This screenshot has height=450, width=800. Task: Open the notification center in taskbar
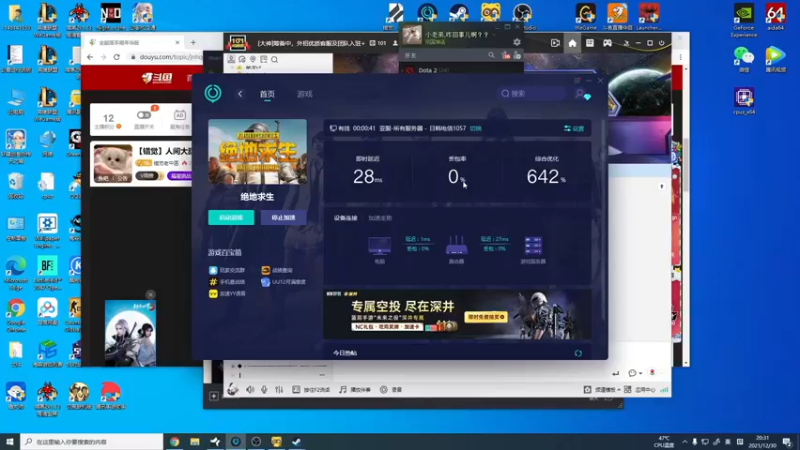(x=787, y=442)
